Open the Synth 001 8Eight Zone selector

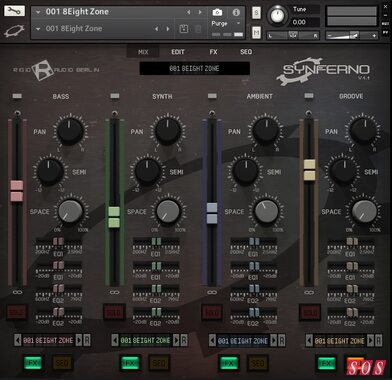click(x=146, y=340)
